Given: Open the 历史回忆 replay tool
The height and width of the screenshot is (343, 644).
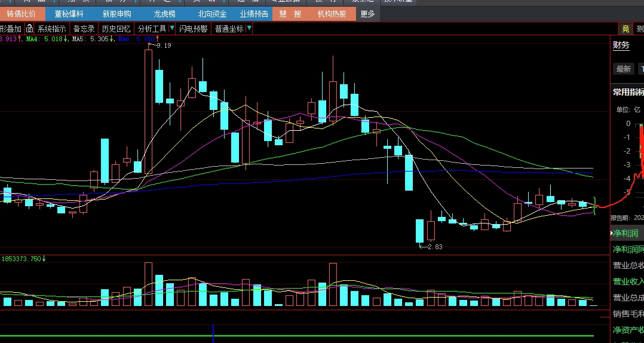Looking at the screenshot, I should click(x=116, y=29).
